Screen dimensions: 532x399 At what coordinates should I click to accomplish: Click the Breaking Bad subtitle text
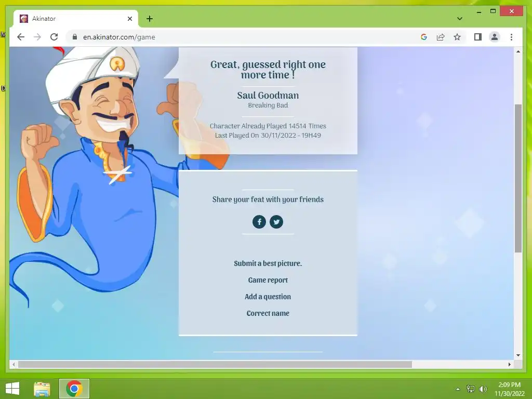tap(268, 105)
